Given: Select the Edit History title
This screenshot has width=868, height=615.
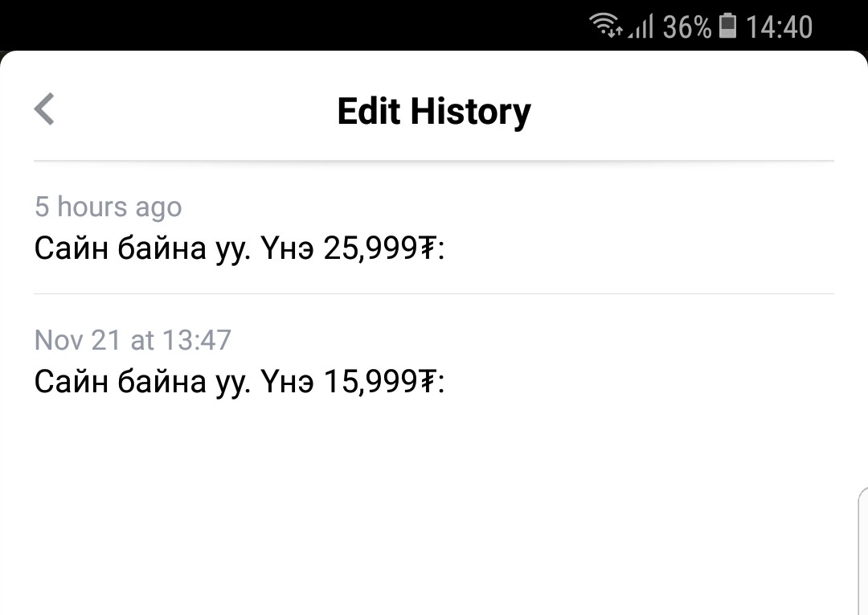Looking at the screenshot, I should pos(434,111).
